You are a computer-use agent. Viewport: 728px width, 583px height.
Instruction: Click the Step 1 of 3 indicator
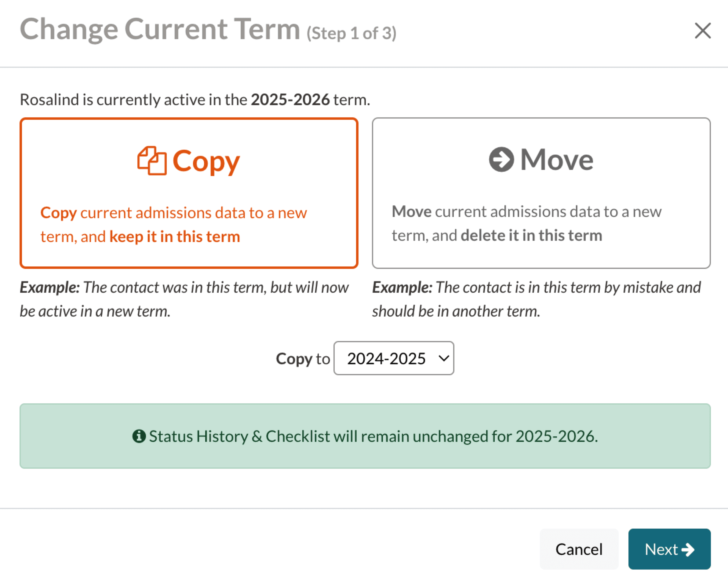[x=351, y=33]
